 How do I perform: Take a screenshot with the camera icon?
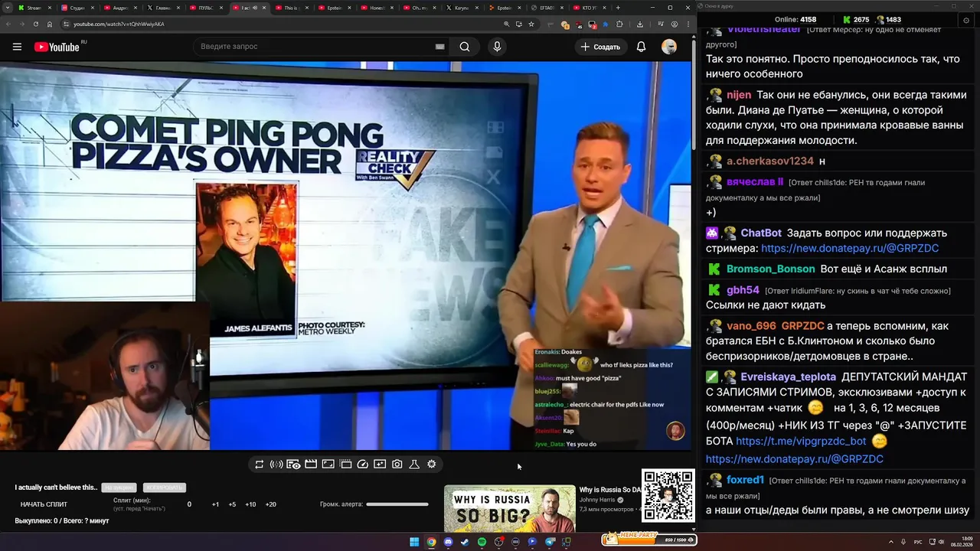pyautogui.click(x=397, y=465)
